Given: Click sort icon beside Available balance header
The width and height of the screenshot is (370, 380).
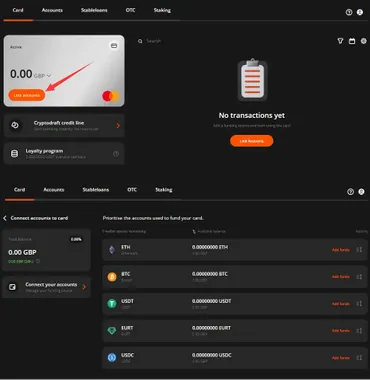Looking at the screenshot, I should pos(194,231).
